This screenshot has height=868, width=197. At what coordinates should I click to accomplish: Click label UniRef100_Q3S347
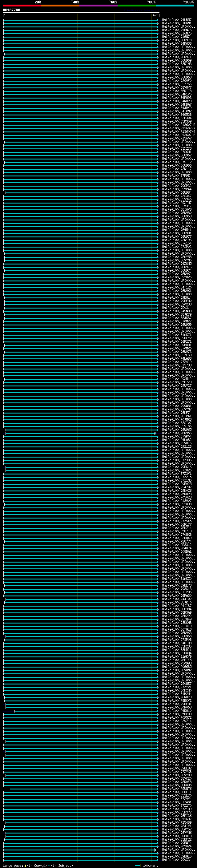tap(177, 196)
